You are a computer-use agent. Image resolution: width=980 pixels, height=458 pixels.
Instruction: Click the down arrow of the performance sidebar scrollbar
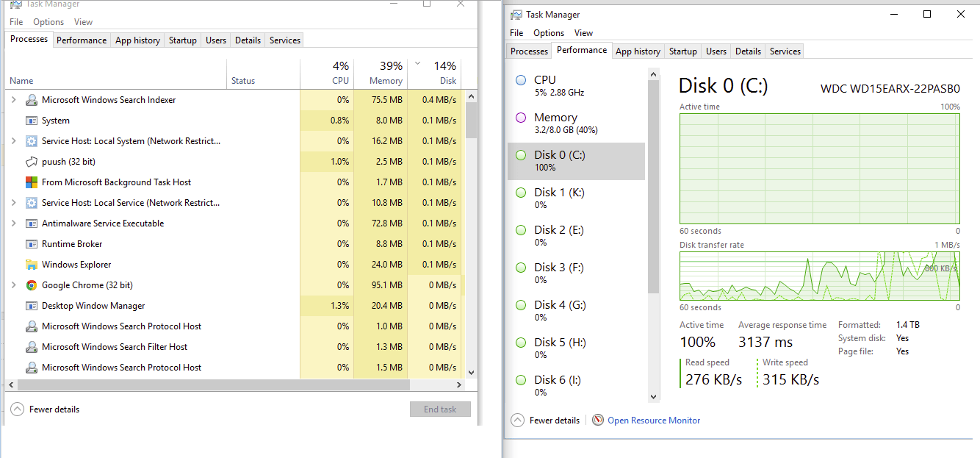(x=654, y=397)
